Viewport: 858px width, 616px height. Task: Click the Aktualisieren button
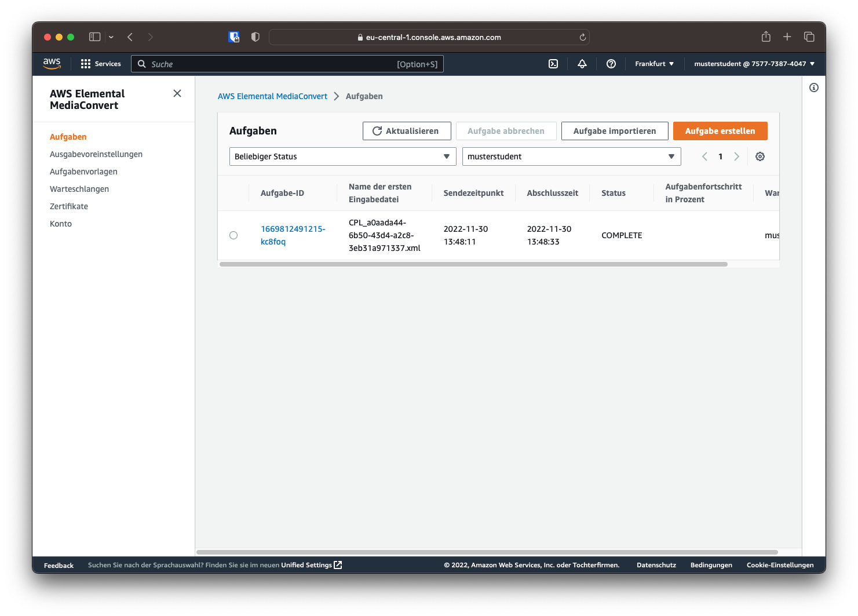click(407, 131)
